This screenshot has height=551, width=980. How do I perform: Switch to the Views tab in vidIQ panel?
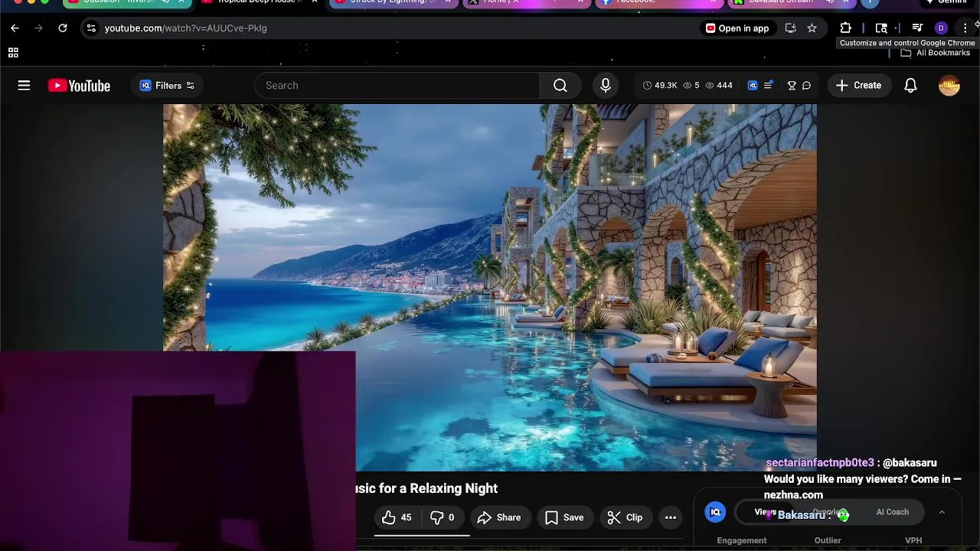pos(765,512)
